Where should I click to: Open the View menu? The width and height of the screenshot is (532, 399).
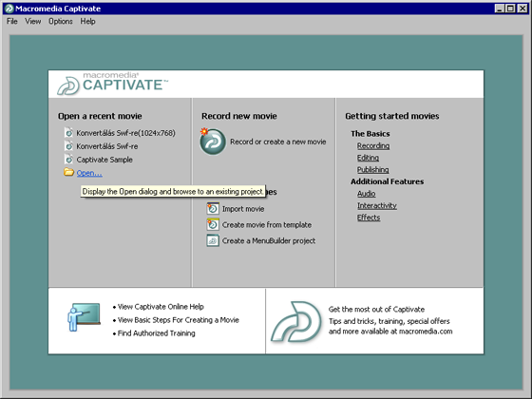click(x=32, y=21)
